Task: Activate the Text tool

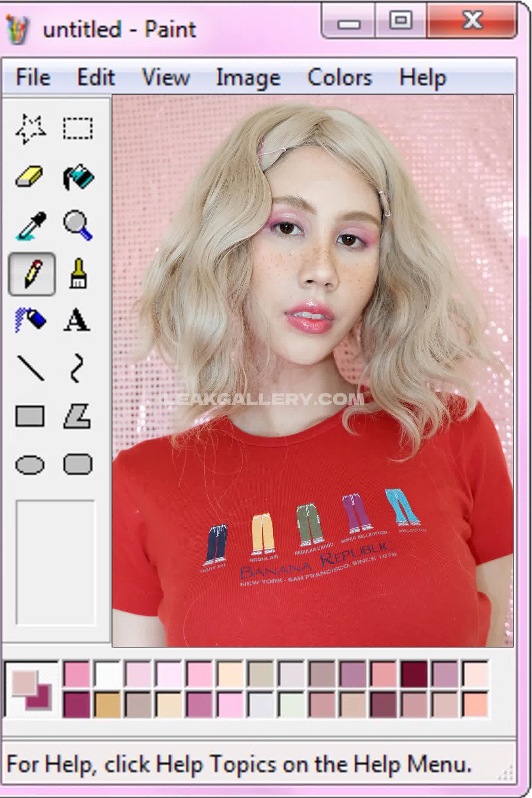Action: (x=77, y=320)
